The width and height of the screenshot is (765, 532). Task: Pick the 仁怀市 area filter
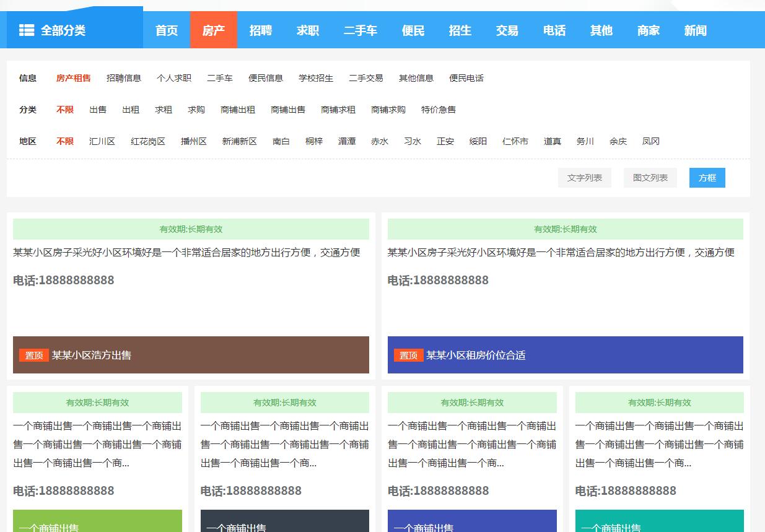click(515, 141)
